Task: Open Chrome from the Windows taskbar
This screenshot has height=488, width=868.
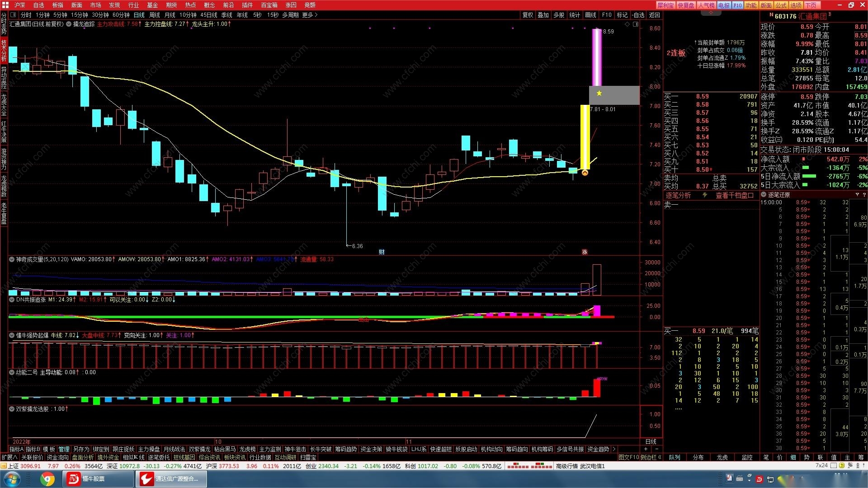Action: pyautogui.click(x=47, y=479)
